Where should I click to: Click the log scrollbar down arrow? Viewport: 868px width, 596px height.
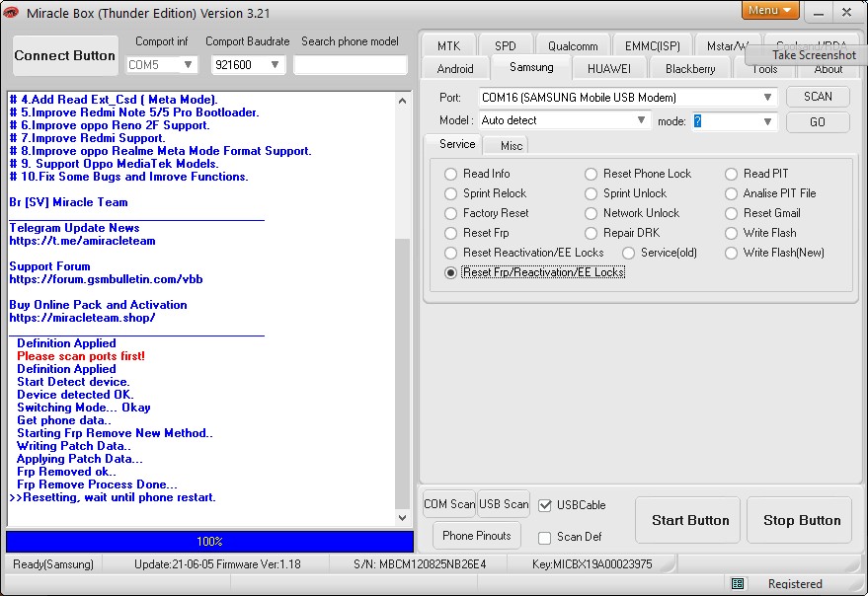[403, 518]
